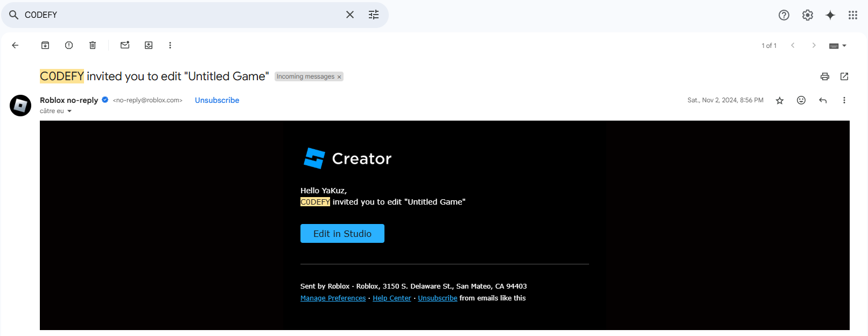The height and width of the screenshot is (336, 868).
Task: Open the Google apps grid
Action: coord(853,15)
